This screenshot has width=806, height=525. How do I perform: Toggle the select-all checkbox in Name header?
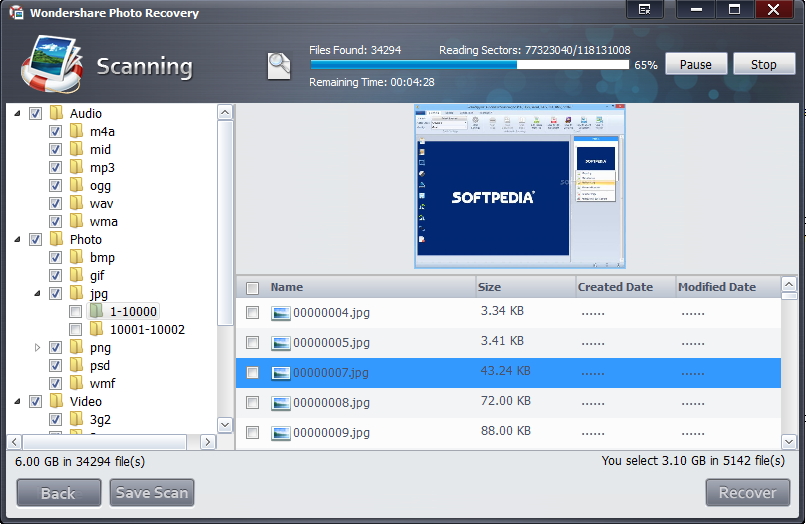pos(252,288)
